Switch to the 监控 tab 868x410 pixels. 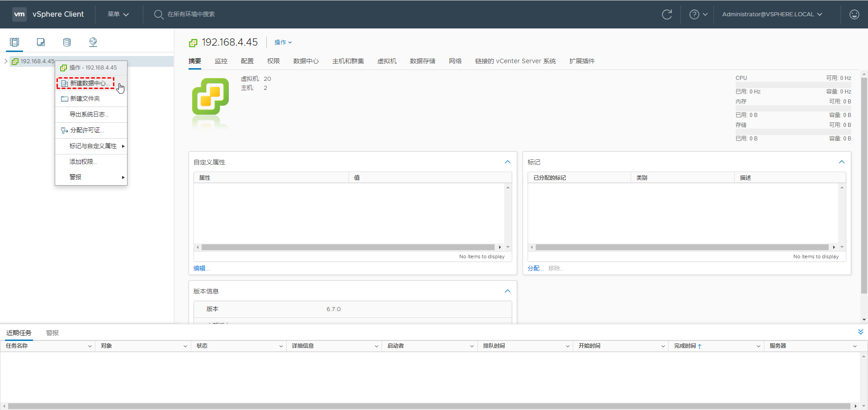pyautogui.click(x=221, y=61)
